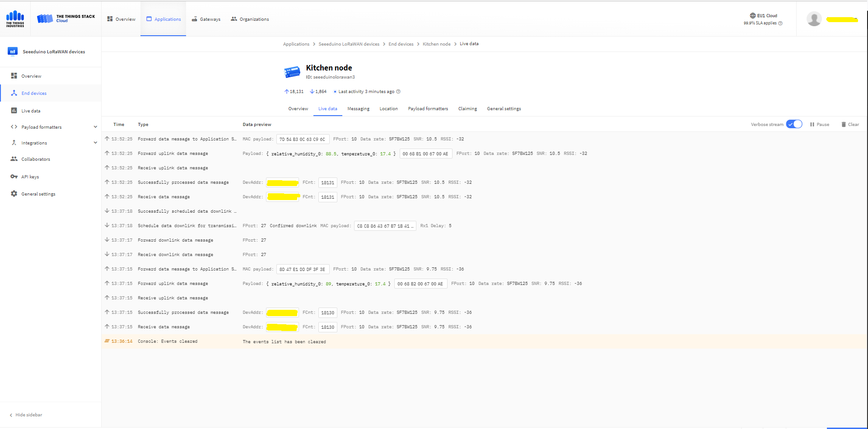The width and height of the screenshot is (868, 429).
Task: Pause the live data stream
Action: (x=820, y=125)
